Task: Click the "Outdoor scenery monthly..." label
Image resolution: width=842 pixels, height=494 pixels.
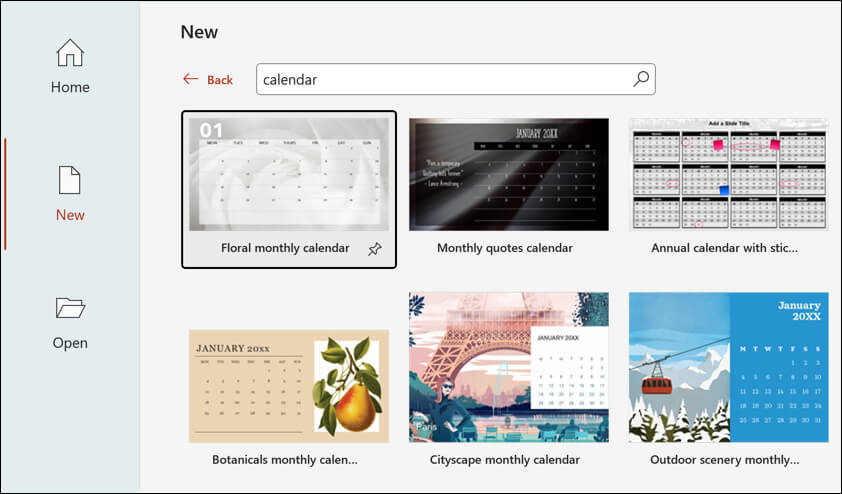Action: (x=724, y=460)
